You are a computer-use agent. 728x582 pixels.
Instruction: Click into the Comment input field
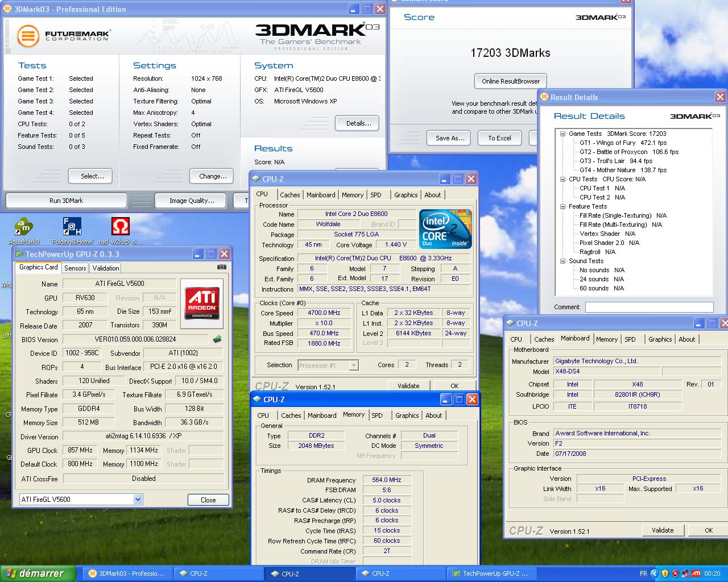(x=649, y=307)
